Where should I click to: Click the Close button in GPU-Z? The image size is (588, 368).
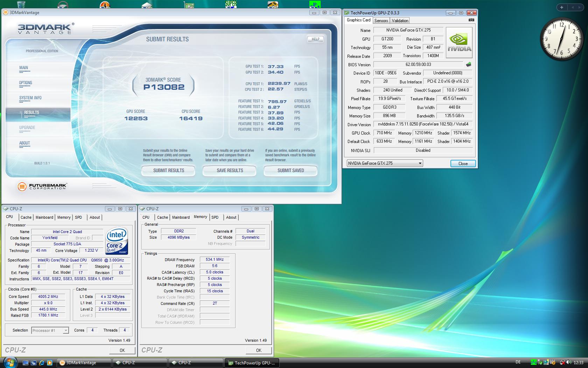pos(463,164)
